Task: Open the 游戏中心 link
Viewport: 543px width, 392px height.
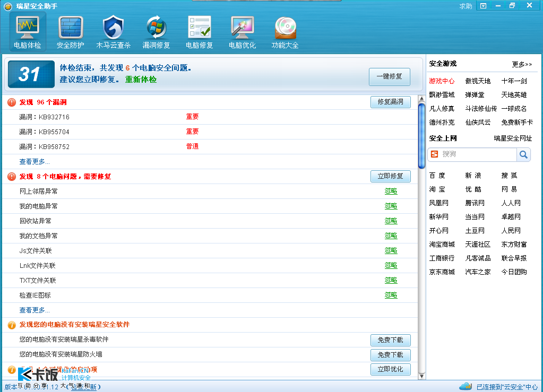Action: coord(442,81)
